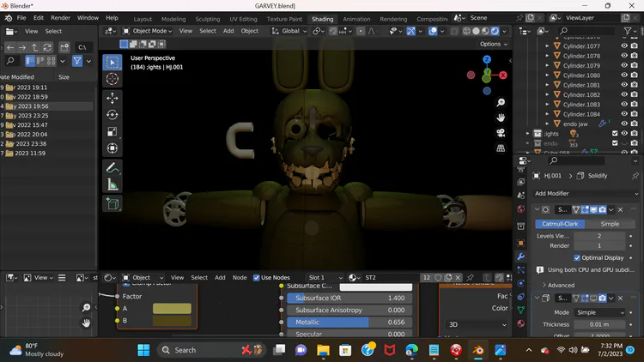Hide Cylinder.1077 with its eye icon
The height and width of the screenshot is (362, 644).
click(x=624, y=46)
